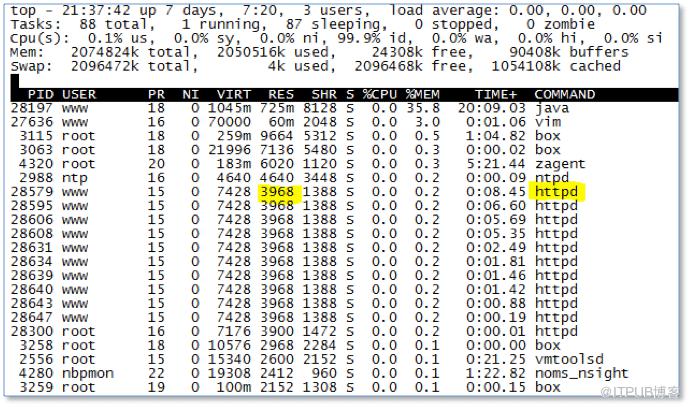Select PID 28634 httpd process
The height and width of the screenshot is (407, 690).
[344, 262]
